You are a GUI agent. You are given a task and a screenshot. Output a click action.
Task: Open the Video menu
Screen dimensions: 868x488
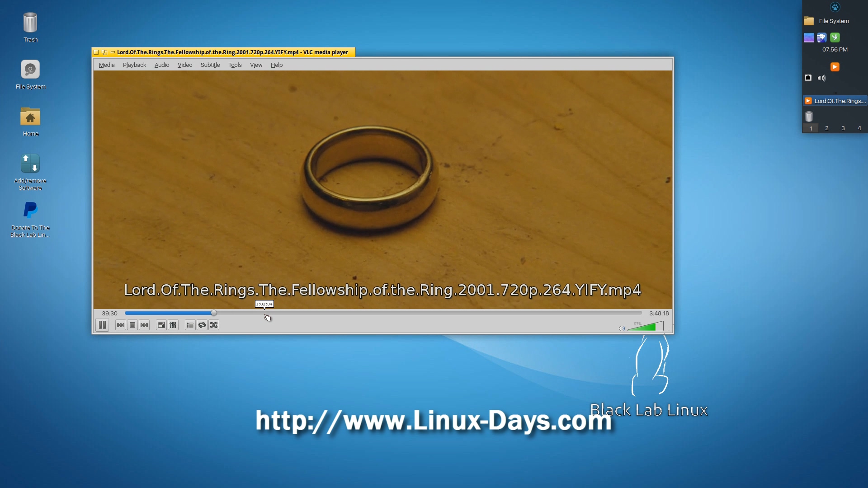pos(185,65)
